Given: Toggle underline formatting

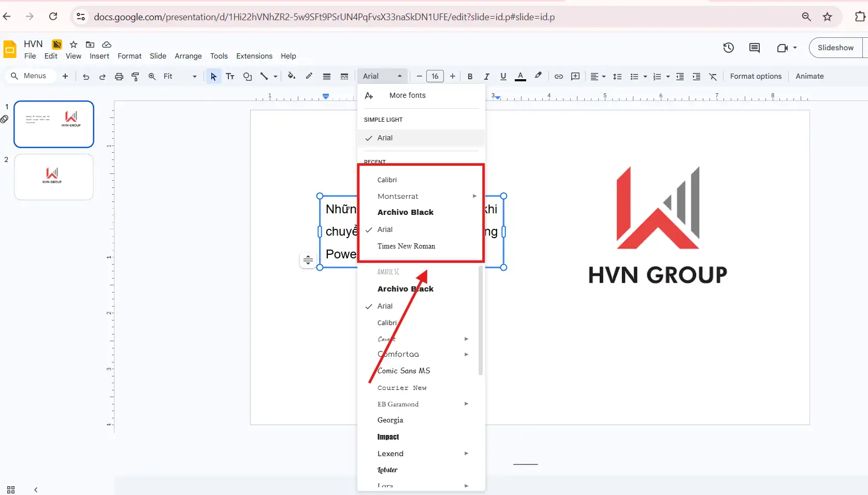Looking at the screenshot, I should (503, 76).
